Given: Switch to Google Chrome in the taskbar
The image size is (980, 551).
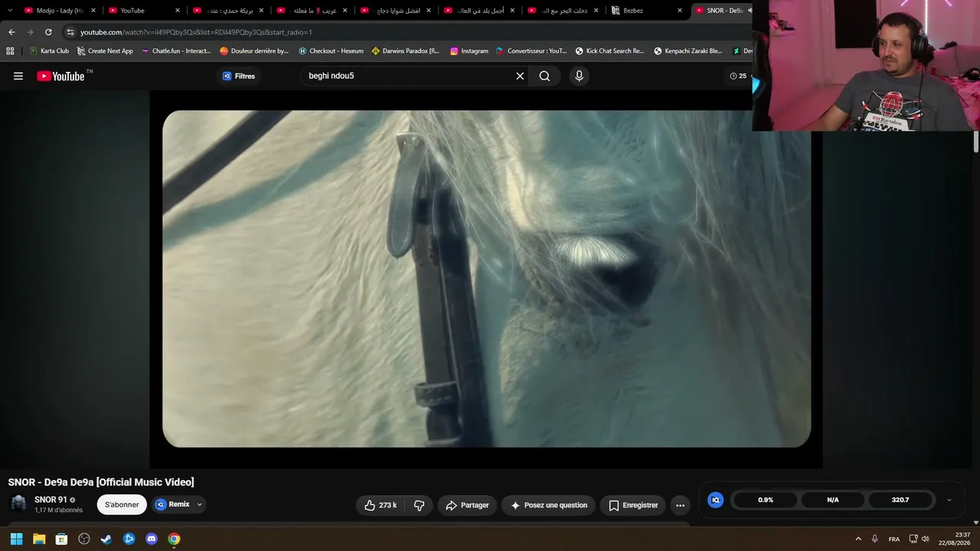Looking at the screenshot, I should click(174, 539).
